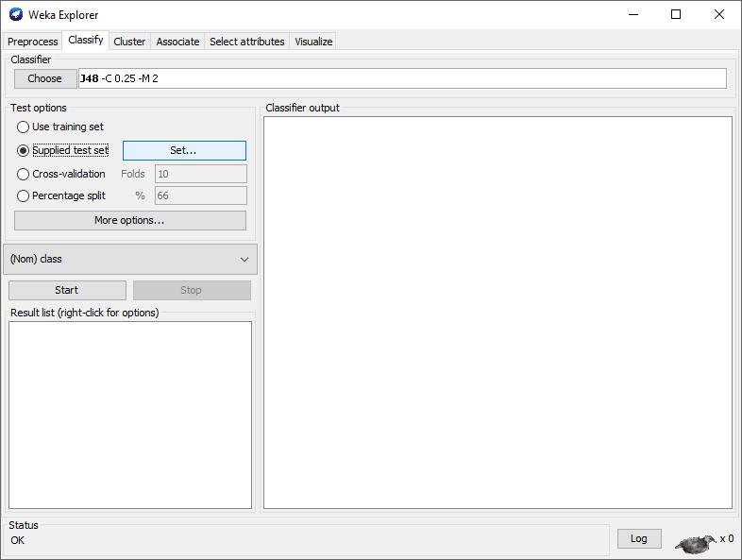This screenshot has width=742, height=560.
Task: Click the Weka bird logo in title bar
Action: pyautogui.click(x=16, y=14)
